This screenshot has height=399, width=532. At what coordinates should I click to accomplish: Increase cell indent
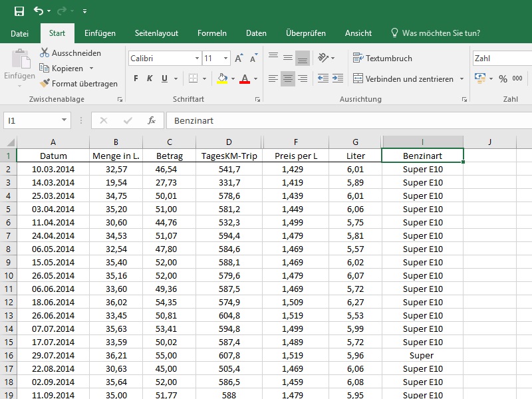coord(338,78)
